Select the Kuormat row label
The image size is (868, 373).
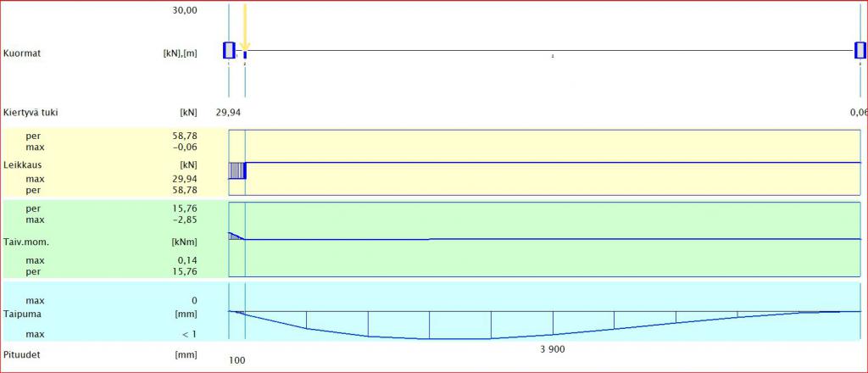22,53
